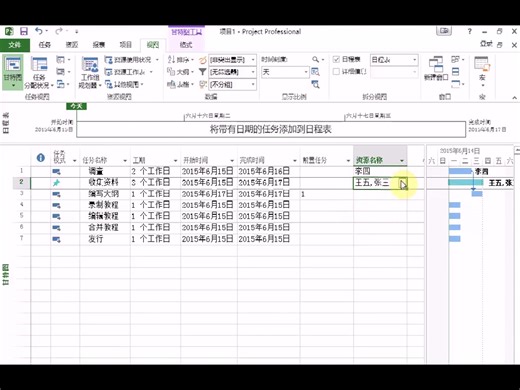Open the 前置任务 column filter arrow
This screenshot has height=390, width=520.
point(348,161)
